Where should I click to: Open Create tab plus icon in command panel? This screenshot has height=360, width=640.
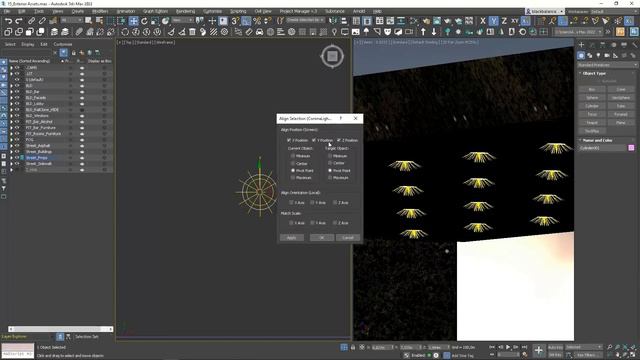point(581,44)
